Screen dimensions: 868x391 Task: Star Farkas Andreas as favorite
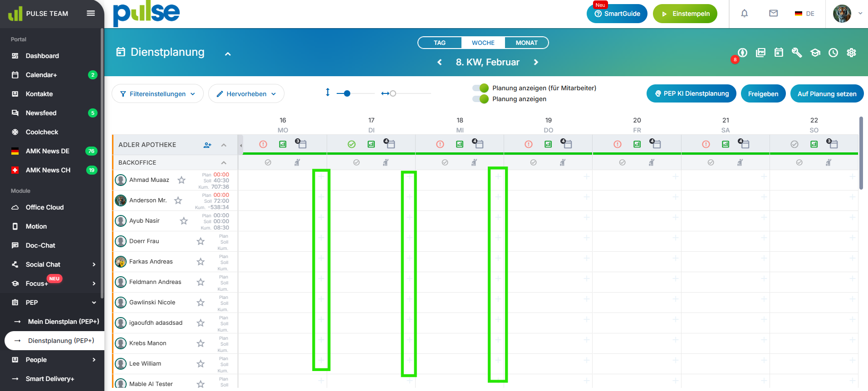point(201,262)
